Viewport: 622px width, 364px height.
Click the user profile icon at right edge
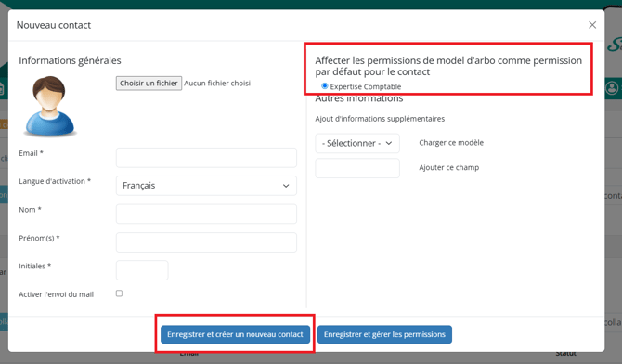point(612,88)
